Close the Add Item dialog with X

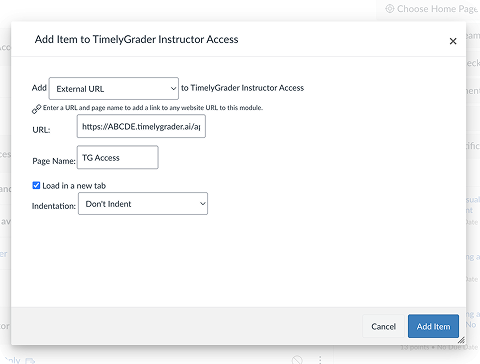453,41
